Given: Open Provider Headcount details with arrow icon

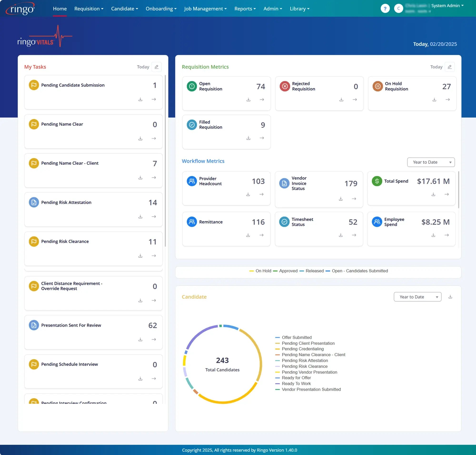Looking at the screenshot, I should (262, 194).
